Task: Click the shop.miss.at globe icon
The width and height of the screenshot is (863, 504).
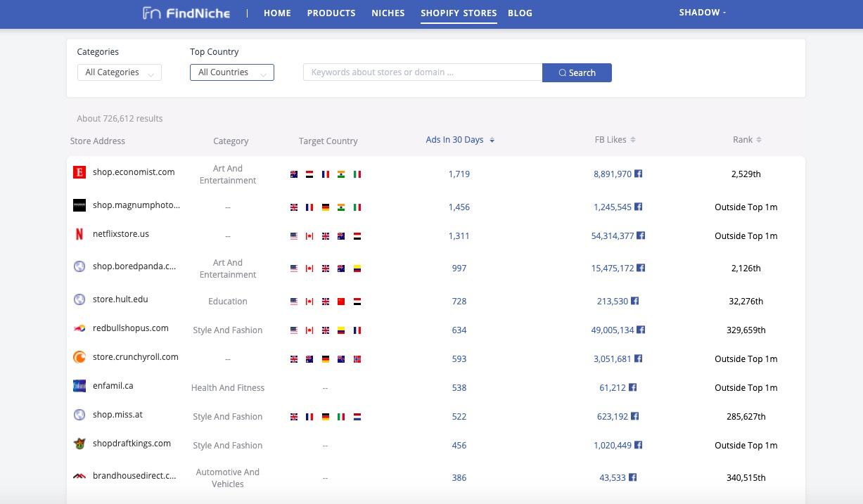Action: click(79, 415)
